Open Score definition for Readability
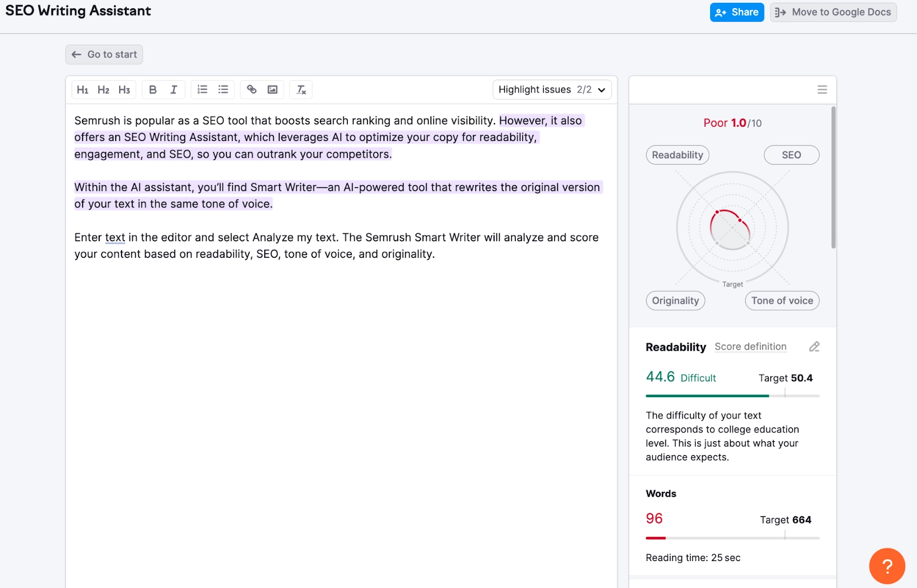Image resolution: width=917 pixels, height=588 pixels. (x=750, y=346)
